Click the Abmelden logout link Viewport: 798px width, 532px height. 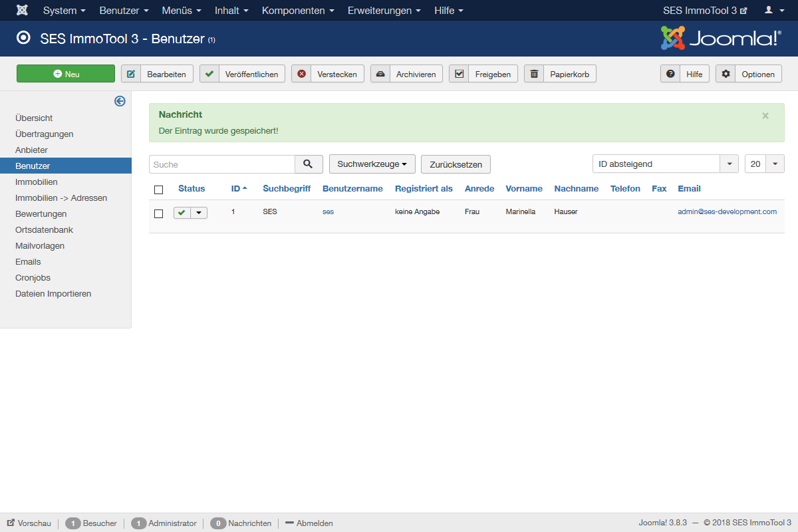pyautogui.click(x=309, y=523)
